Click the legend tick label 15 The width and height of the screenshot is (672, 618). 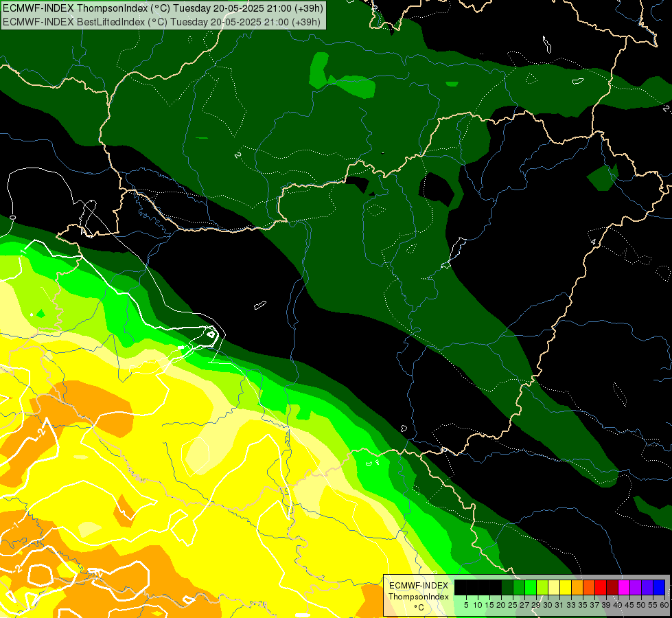tap(489, 605)
